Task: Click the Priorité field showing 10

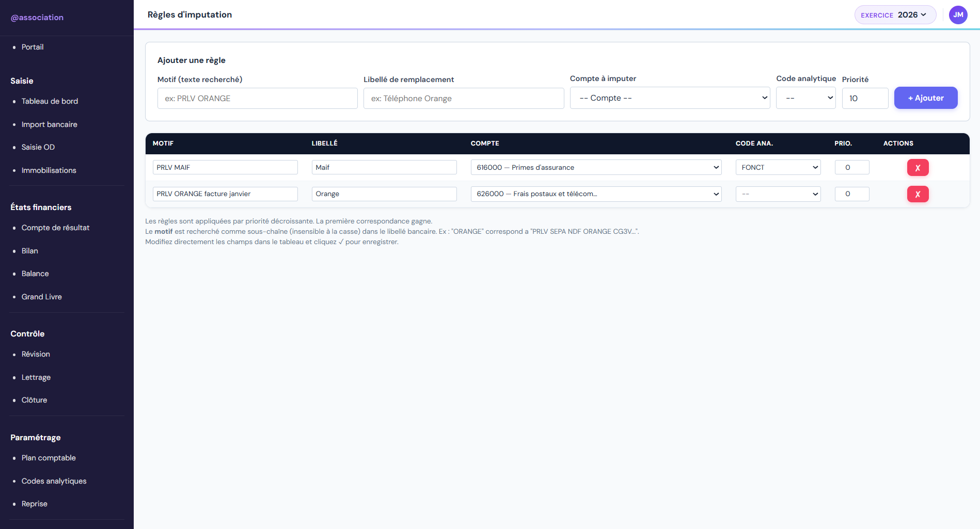Action: [864, 99]
